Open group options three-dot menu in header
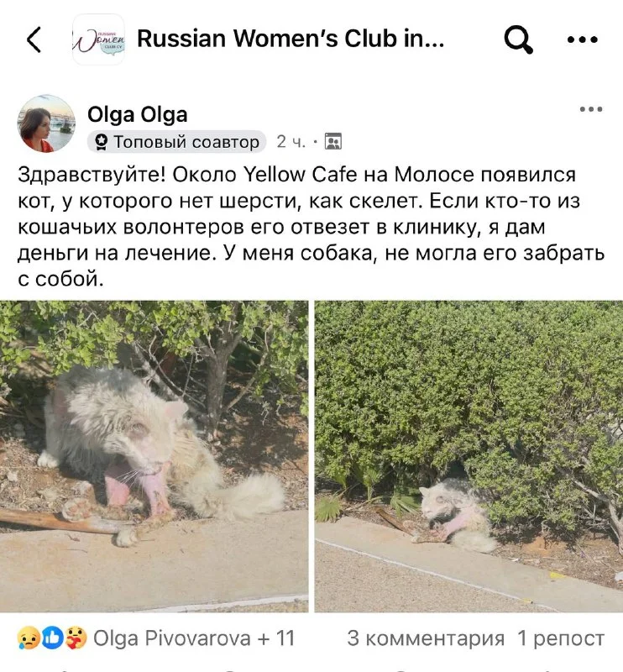 pyautogui.click(x=582, y=39)
